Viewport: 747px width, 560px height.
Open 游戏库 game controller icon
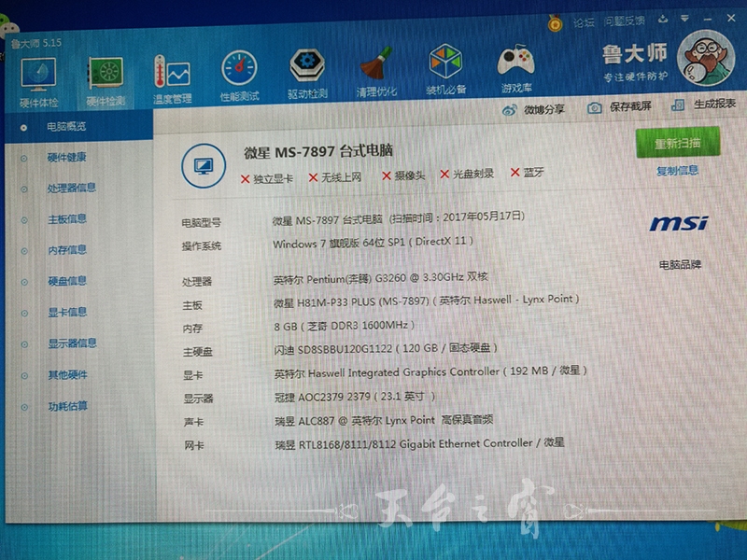516,68
